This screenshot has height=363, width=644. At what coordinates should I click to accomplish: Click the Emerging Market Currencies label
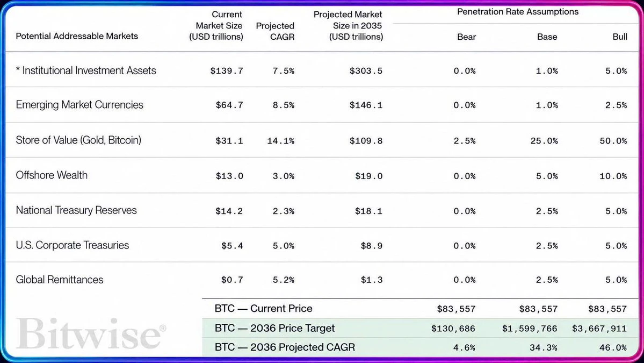click(x=79, y=105)
